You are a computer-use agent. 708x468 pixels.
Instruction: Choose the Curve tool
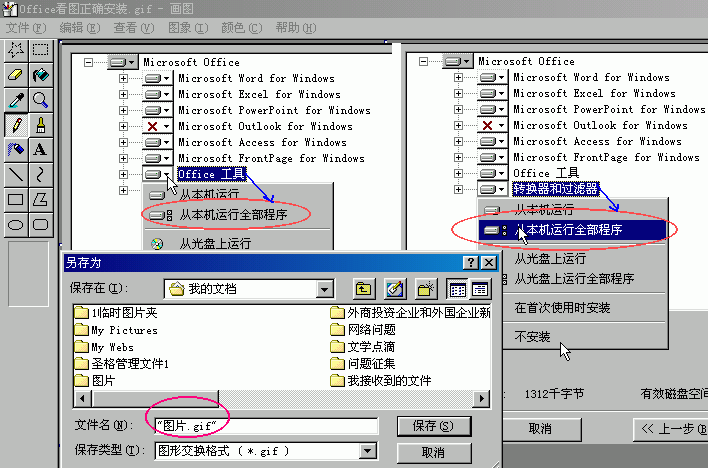coord(41,174)
